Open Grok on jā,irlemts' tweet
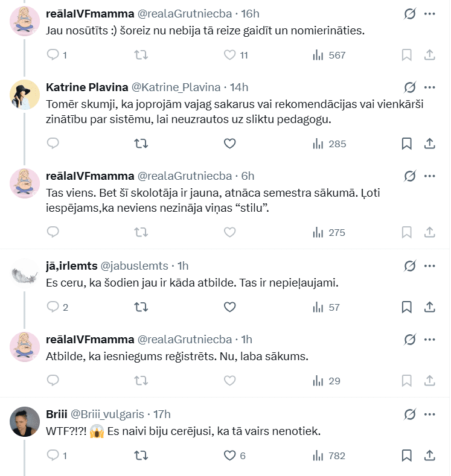 tap(410, 265)
